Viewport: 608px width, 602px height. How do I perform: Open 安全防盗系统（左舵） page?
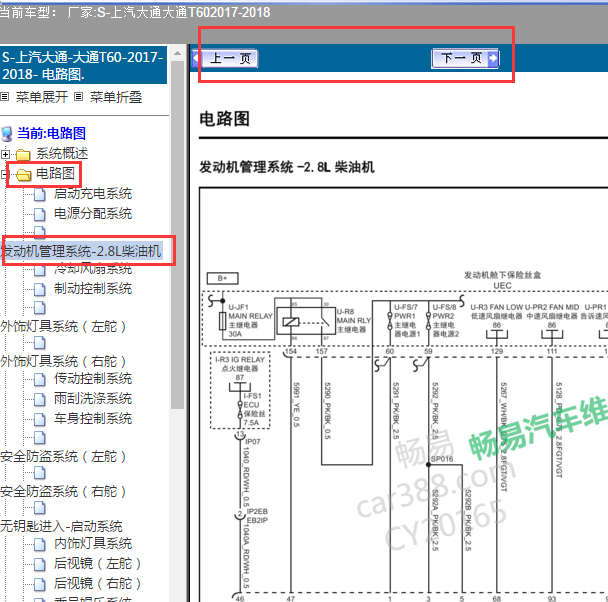[x=63, y=457]
